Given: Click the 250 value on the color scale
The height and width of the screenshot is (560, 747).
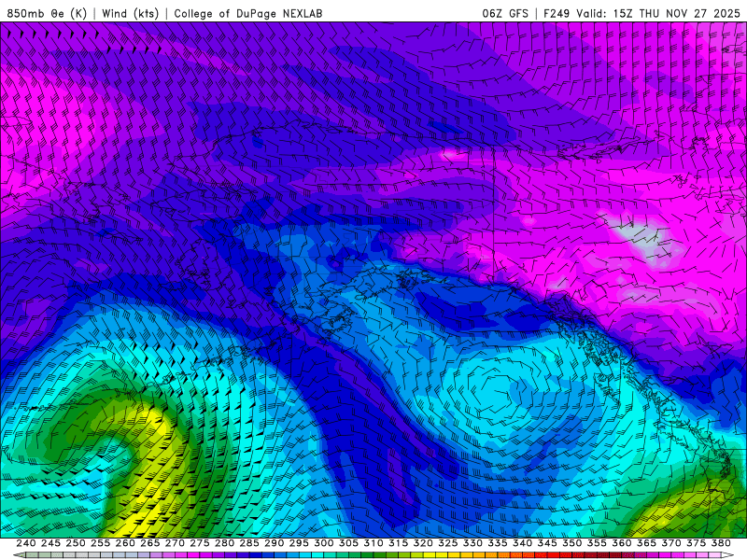Looking at the screenshot, I should (x=76, y=543).
